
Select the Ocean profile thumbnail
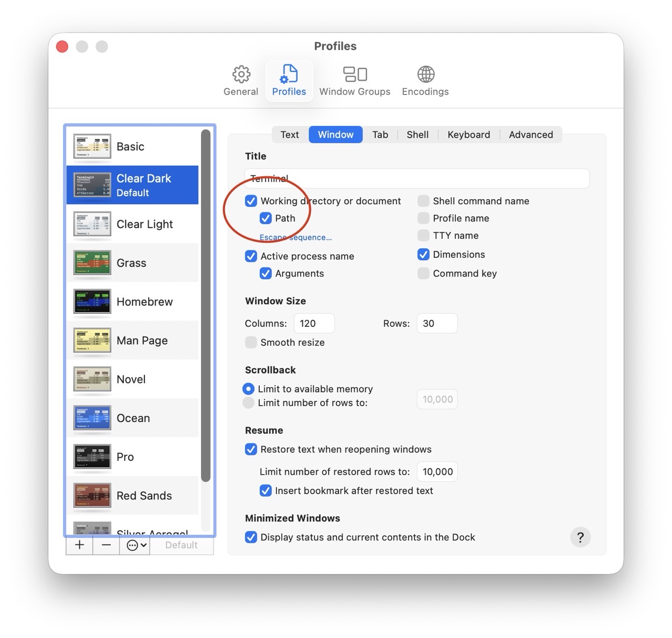92,418
